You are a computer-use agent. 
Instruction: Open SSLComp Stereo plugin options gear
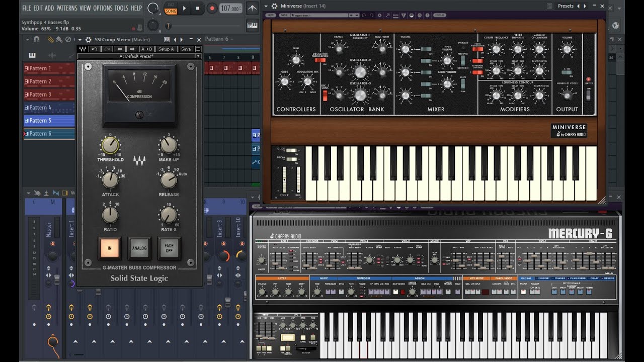(88, 40)
